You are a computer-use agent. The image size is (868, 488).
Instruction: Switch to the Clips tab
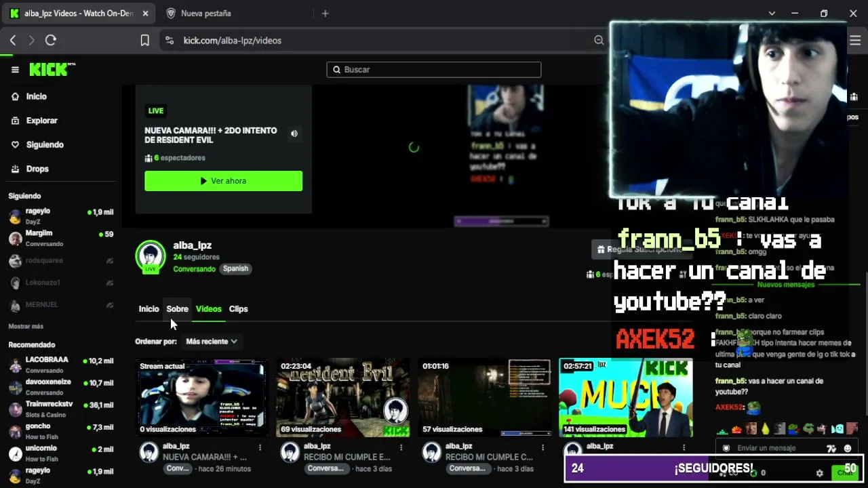238,309
